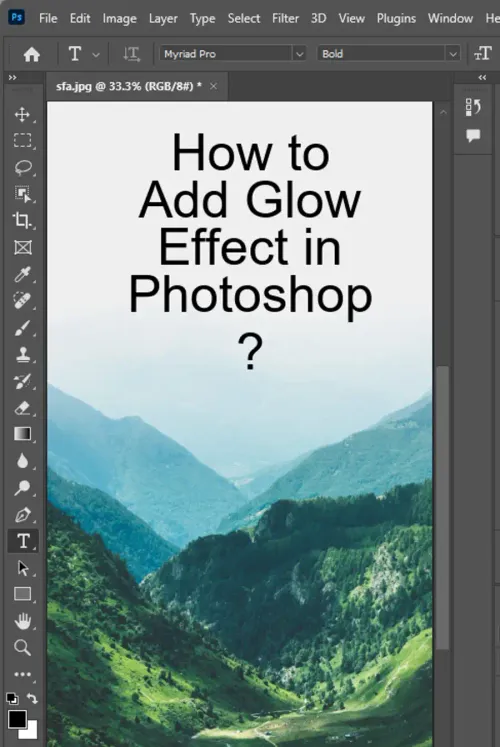Select the Gradient tool
Viewport: 500px width, 747px height.
(22, 434)
